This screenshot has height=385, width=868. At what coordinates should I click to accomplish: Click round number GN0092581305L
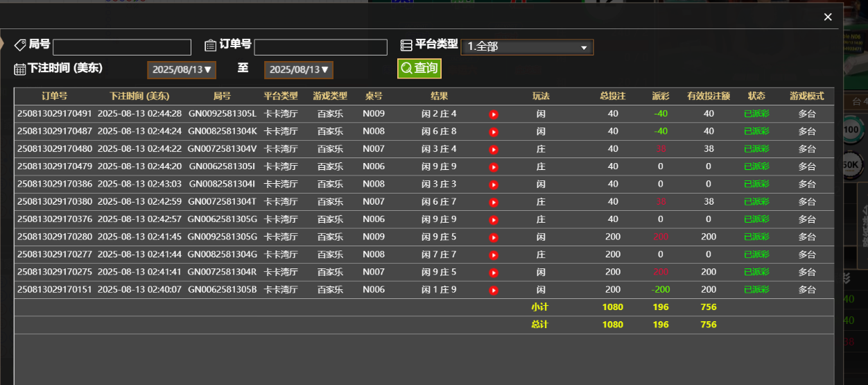(x=222, y=114)
